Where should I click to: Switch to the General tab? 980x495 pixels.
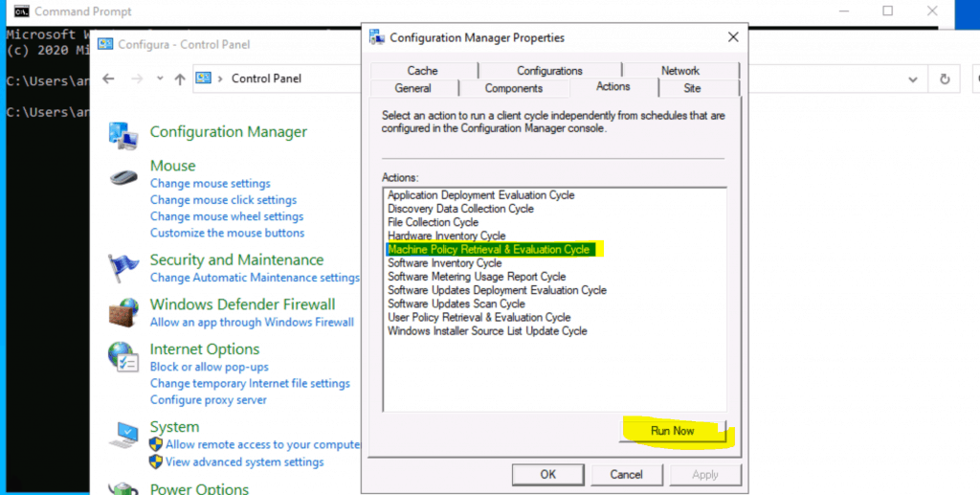pyautogui.click(x=412, y=88)
